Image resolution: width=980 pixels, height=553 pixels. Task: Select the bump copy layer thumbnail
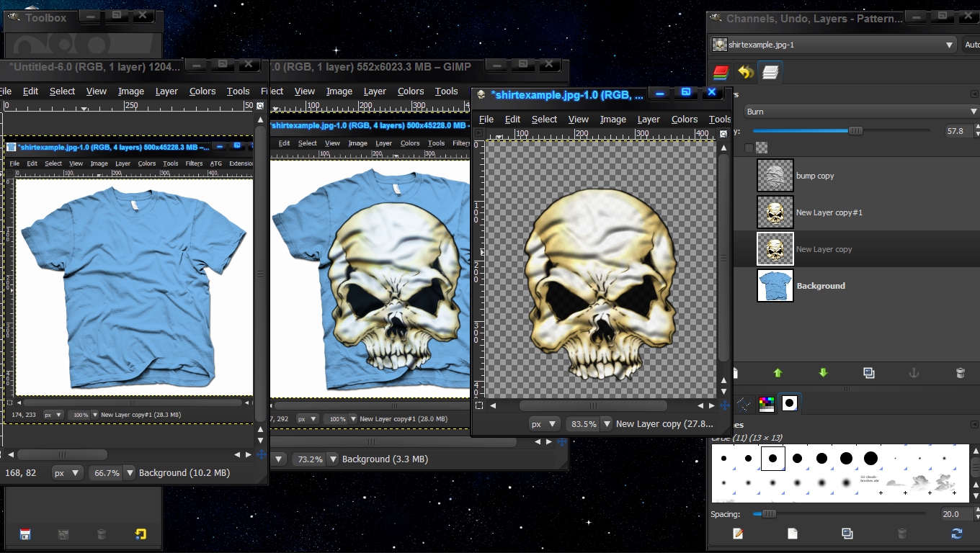tap(775, 176)
